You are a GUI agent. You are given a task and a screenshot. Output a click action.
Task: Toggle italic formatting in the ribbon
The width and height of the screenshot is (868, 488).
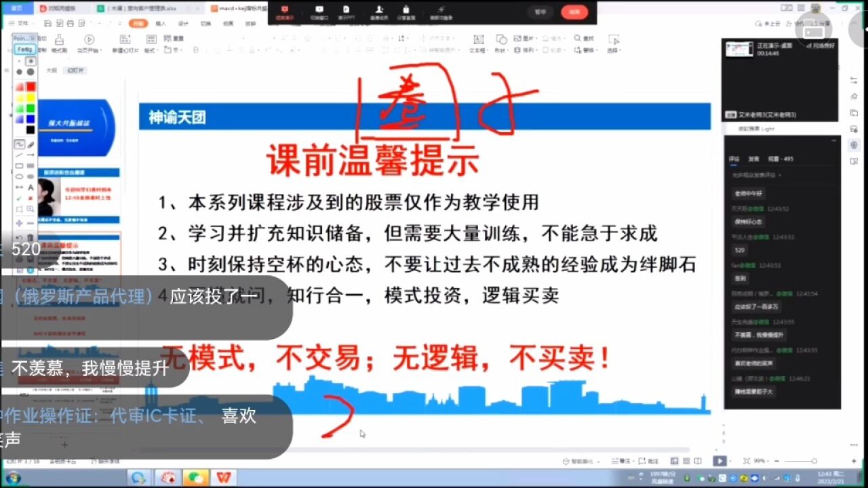(206, 50)
